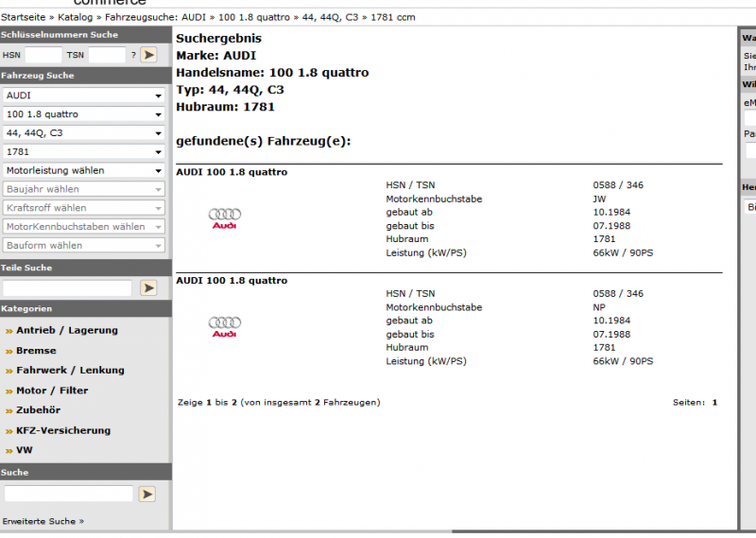Viewport: 756px width, 538px height.
Task: Click the Fahrzeug Suche panel header
Action: pyautogui.click(x=86, y=76)
